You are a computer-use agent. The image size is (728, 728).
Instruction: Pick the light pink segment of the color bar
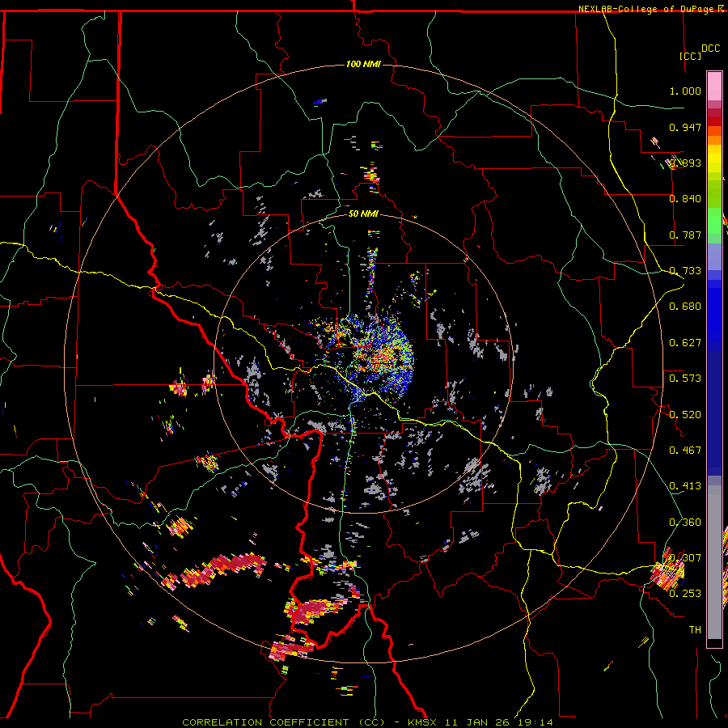714,87
